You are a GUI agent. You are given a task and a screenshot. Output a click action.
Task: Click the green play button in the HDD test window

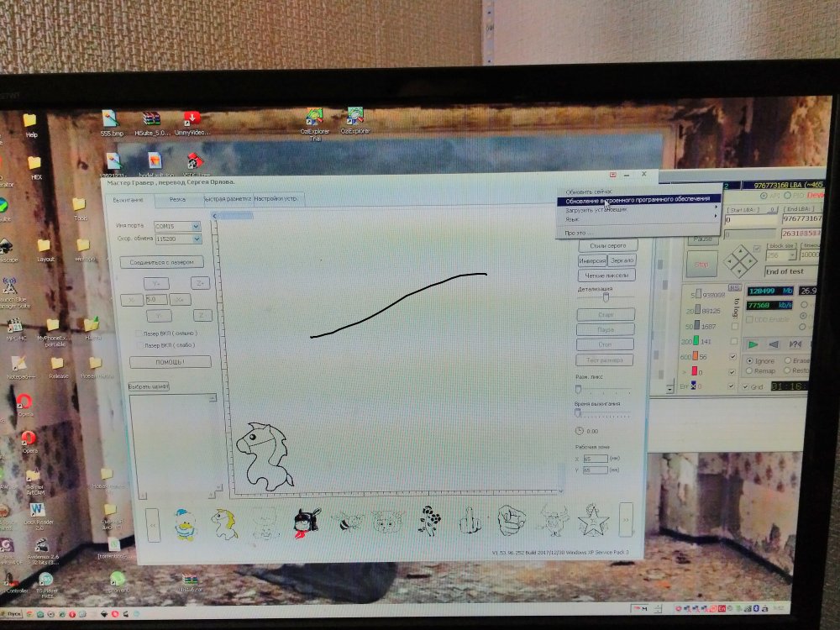pyautogui.click(x=753, y=344)
